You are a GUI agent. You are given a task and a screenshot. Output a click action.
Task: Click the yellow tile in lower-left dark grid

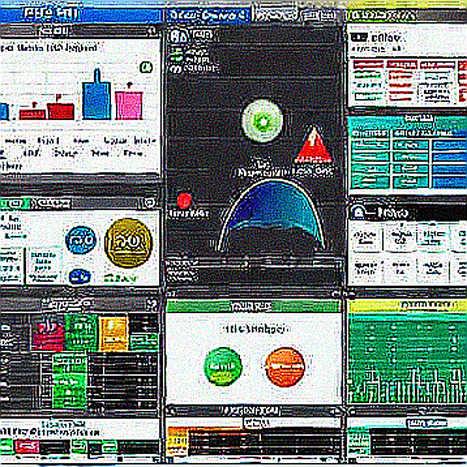pyautogui.click(x=114, y=334)
